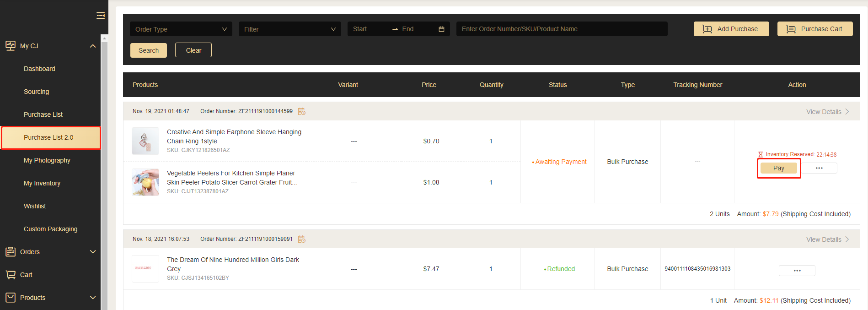Open the Filter dropdown
Image resolution: width=868 pixels, height=310 pixels.
(x=289, y=29)
